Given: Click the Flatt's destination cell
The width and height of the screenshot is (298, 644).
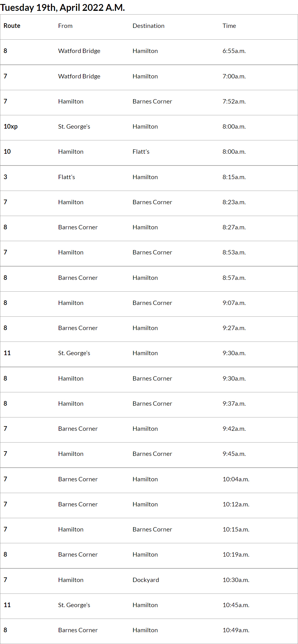Looking at the screenshot, I should 141,152.
